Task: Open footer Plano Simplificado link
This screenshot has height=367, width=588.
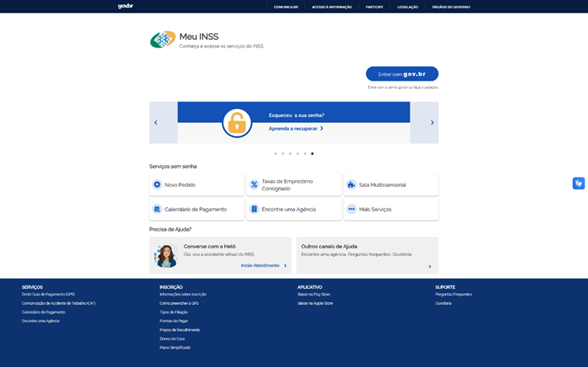Action: pos(174,348)
